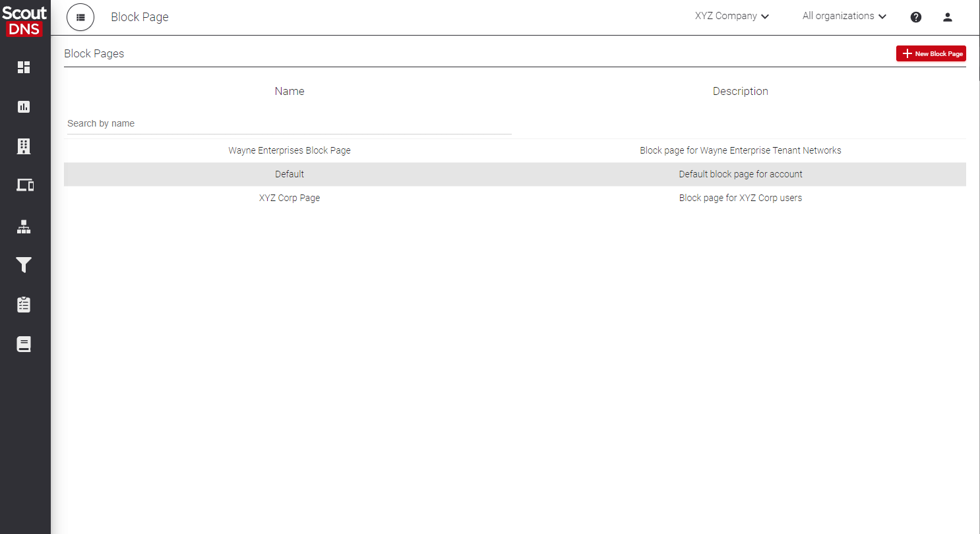Expand the All organizations dropdown
This screenshot has width=980, height=534.
844,16
